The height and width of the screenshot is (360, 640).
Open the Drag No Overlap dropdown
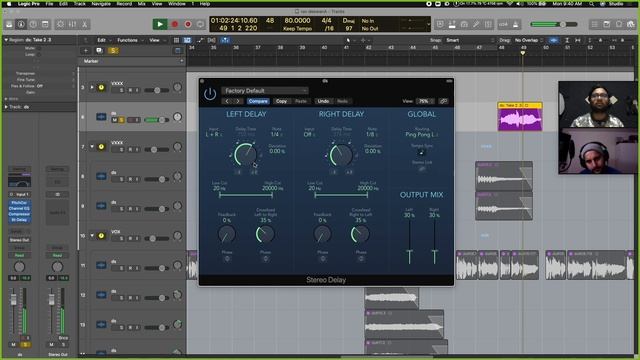[529, 40]
